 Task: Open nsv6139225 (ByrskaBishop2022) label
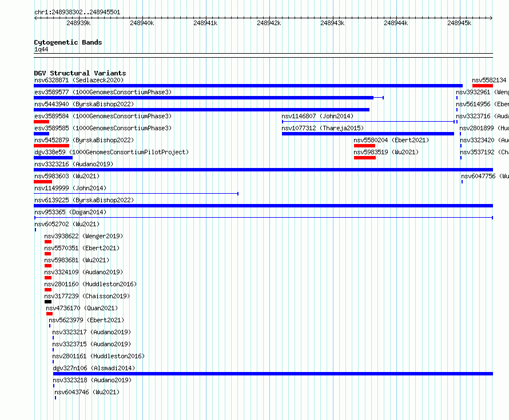(x=84, y=200)
